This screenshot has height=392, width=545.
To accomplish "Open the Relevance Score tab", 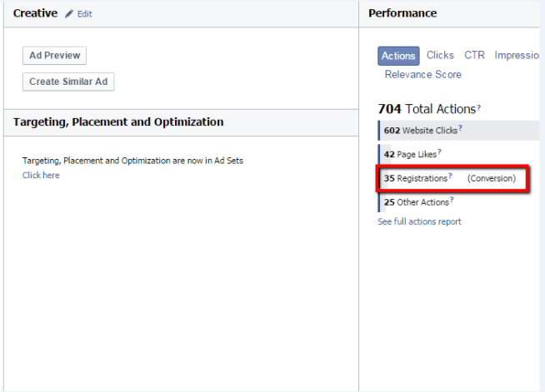I will [x=422, y=75].
